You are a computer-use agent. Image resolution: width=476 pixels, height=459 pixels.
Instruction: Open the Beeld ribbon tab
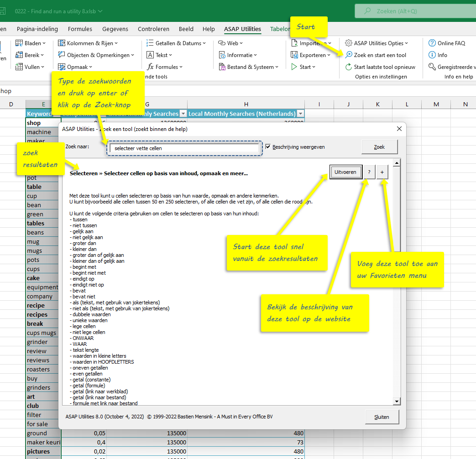tap(186, 29)
